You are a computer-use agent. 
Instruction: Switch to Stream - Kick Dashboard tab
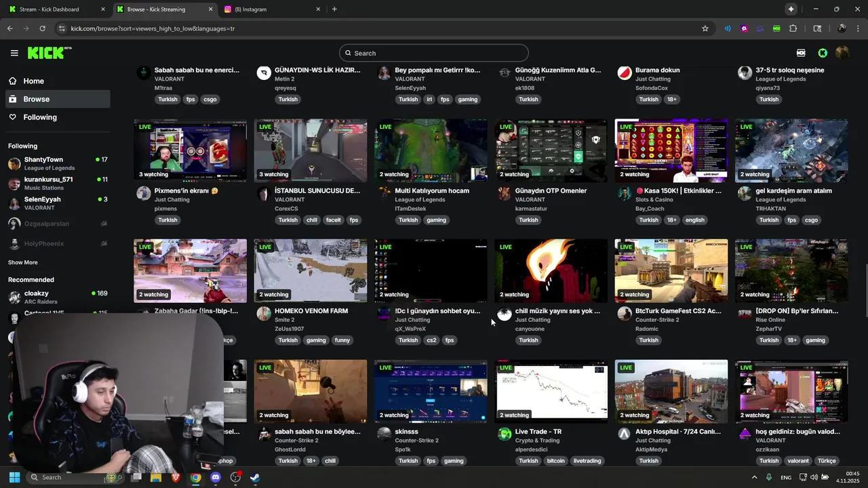[x=58, y=9]
